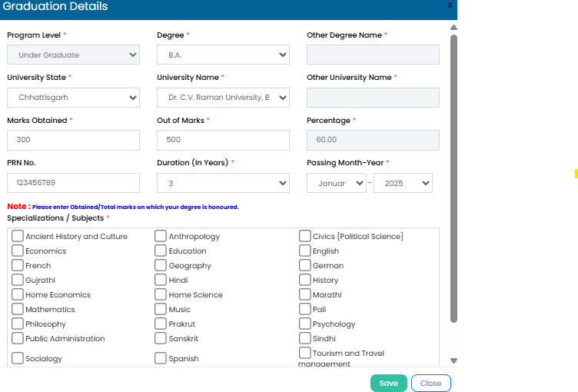
Task: Open the passing month dropdown
Action: (337, 183)
